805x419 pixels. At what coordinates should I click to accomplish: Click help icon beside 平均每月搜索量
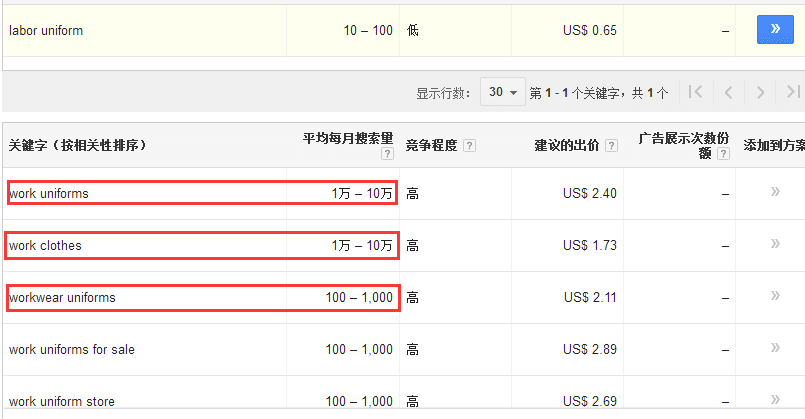[x=387, y=154]
